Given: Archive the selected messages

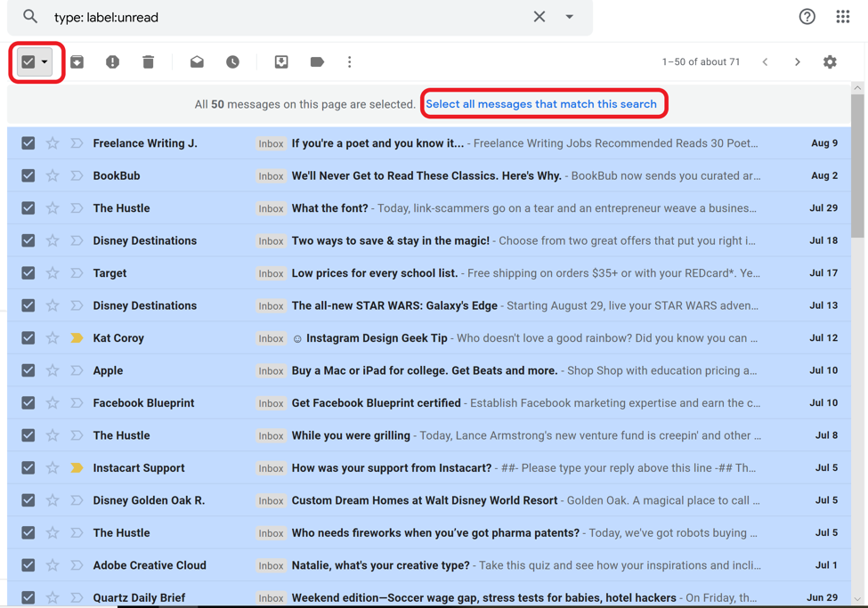Looking at the screenshot, I should click(x=77, y=62).
